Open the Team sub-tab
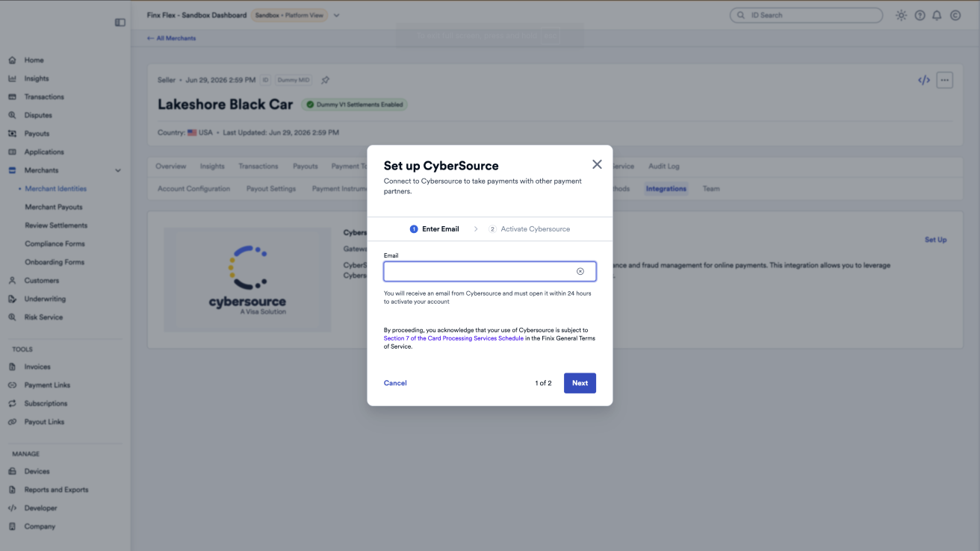The width and height of the screenshot is (980, 551). pyautogui.click(x=711, y=189)
